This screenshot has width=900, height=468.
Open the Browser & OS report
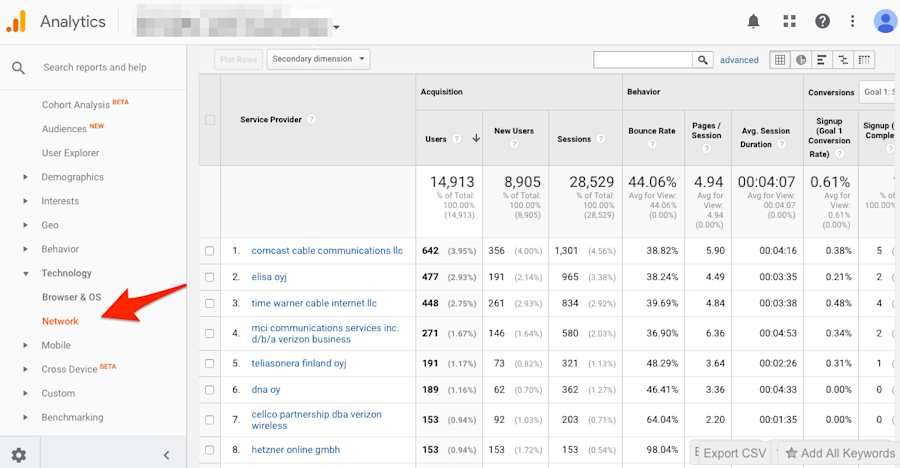tap(71, 297)
